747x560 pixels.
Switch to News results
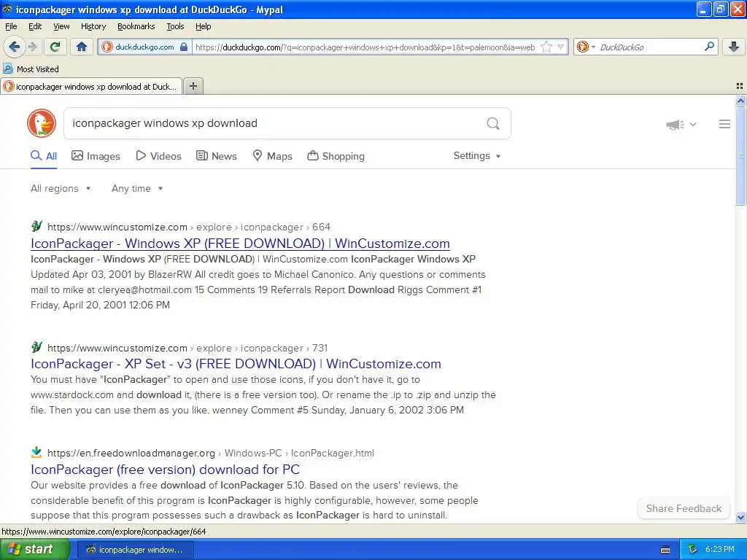point(216,156)
